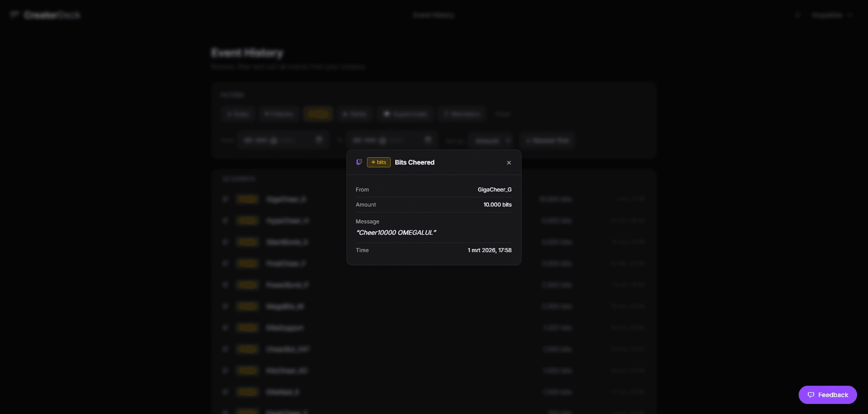Click the message "Cheer10000 OMEGALUL"

click(396, 233)
